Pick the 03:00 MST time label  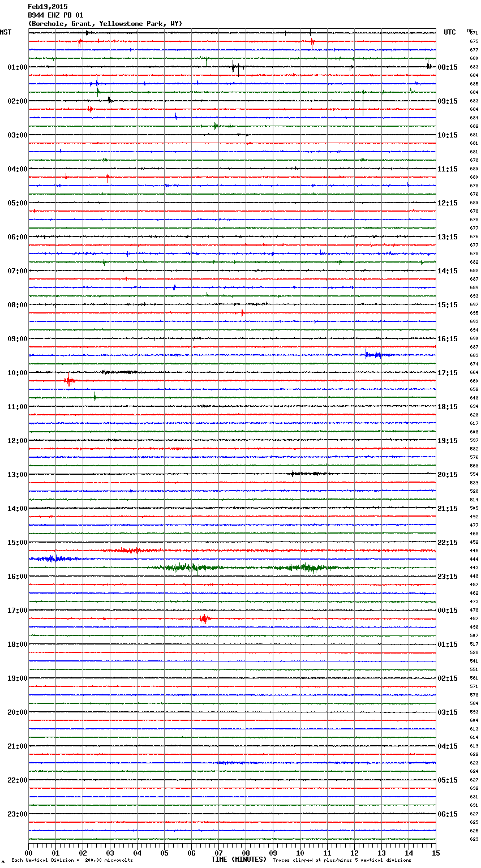tap(18, 135)
